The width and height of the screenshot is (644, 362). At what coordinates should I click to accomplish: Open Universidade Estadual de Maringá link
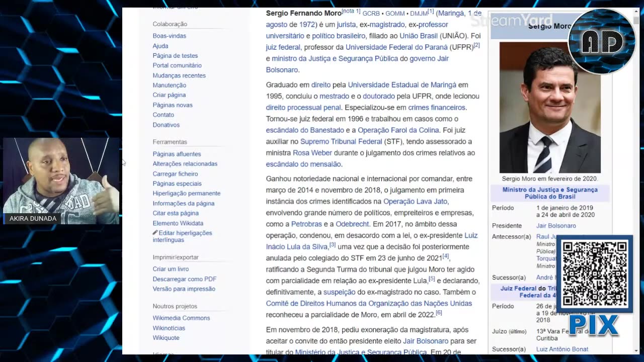pyautogui.click(x=402, y=85)
